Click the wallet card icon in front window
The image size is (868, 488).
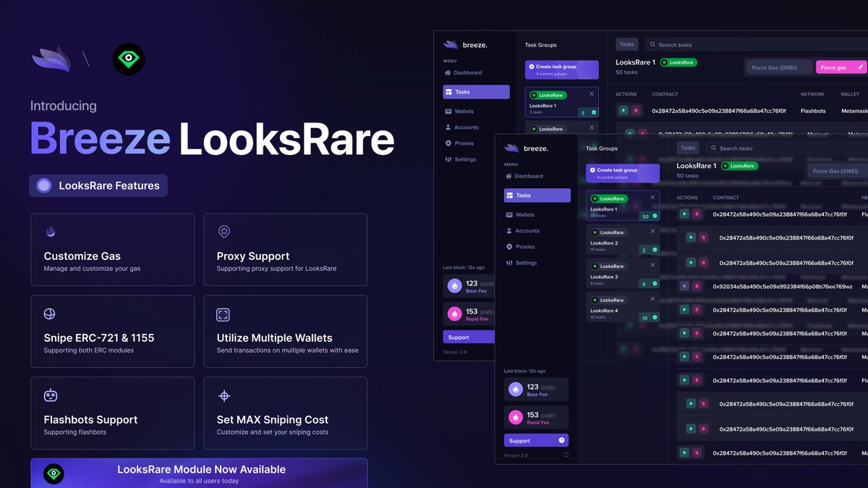point(509,215)
